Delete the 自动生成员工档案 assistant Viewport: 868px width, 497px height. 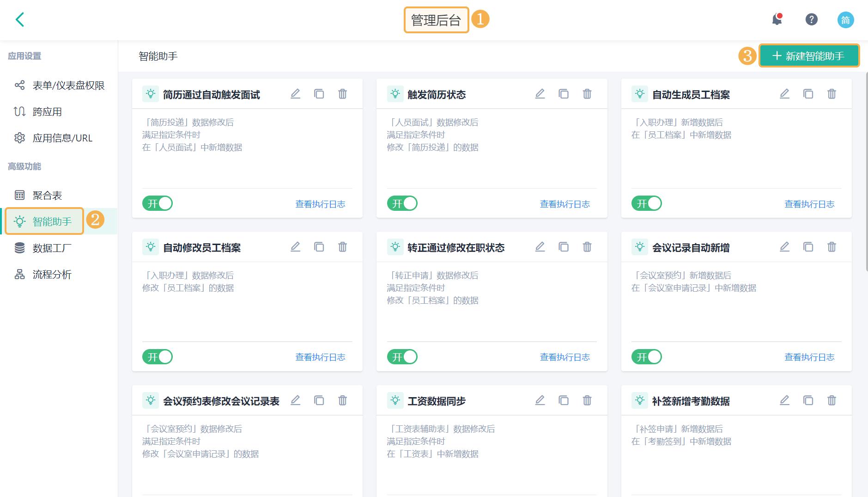tap(832, 93)
